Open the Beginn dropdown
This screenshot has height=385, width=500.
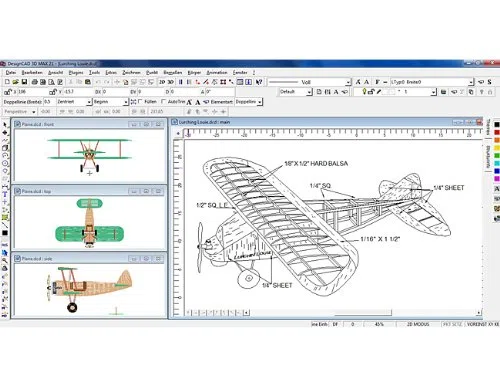click(x=126, y=102)
